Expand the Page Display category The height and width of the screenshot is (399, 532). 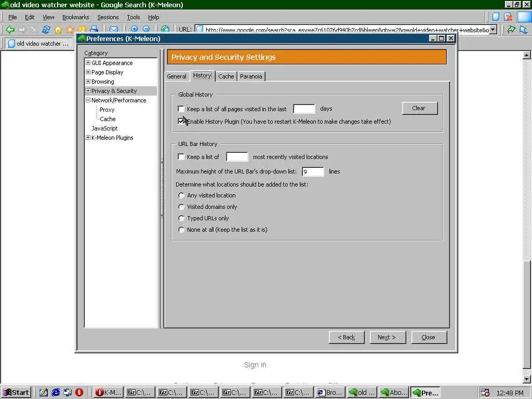88,72
